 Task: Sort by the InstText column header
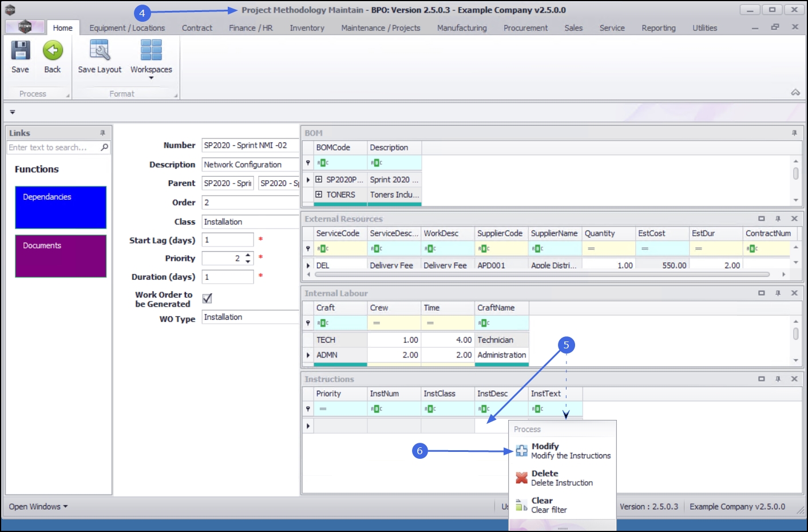point(556,394)
